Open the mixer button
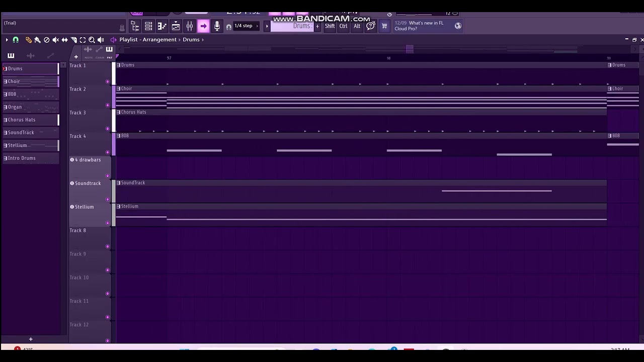Screen dimensions: 644x362 [x=190, y=26]
